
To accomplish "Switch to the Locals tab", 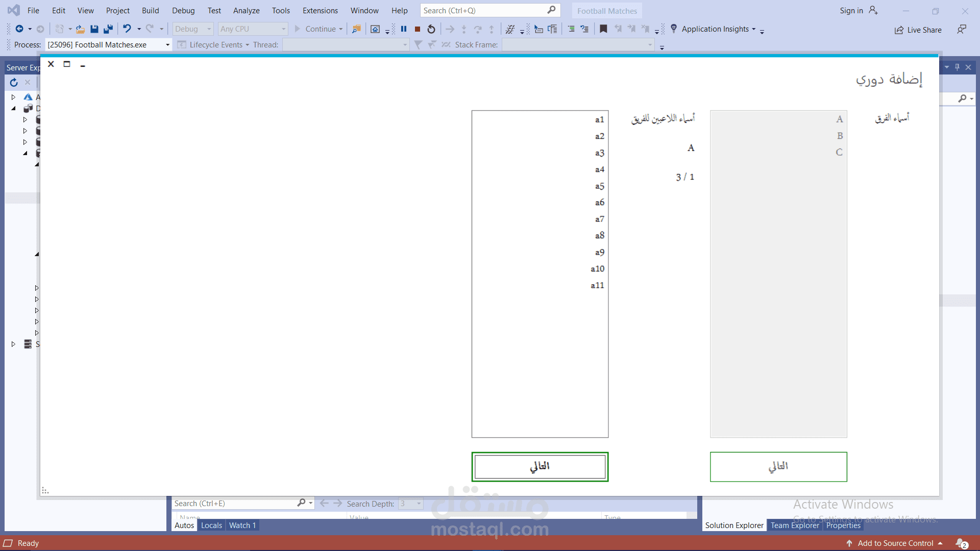I will [x=211, y=525].
